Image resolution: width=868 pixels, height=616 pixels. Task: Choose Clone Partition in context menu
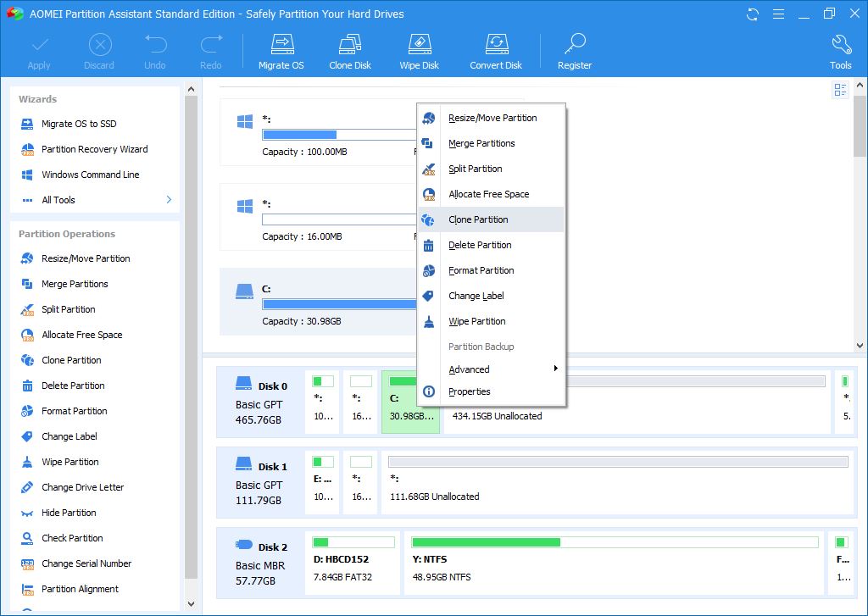click(478, 219)
